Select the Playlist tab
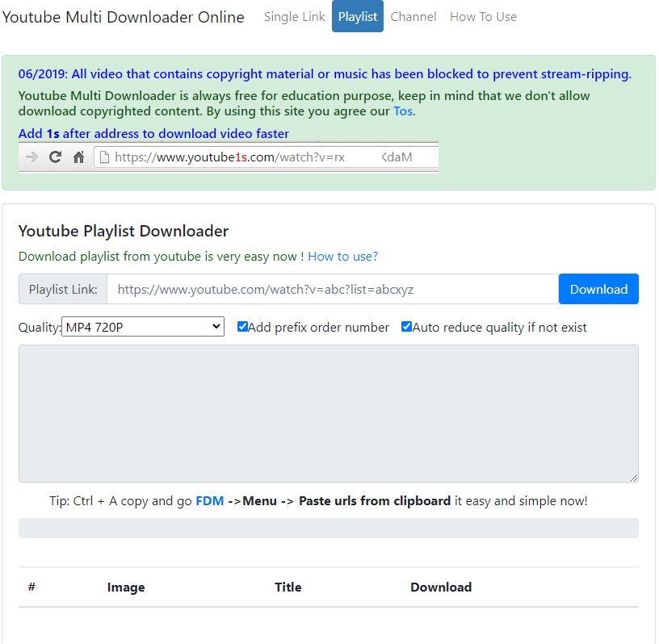The image size is (659, 644). pos(358,16)
